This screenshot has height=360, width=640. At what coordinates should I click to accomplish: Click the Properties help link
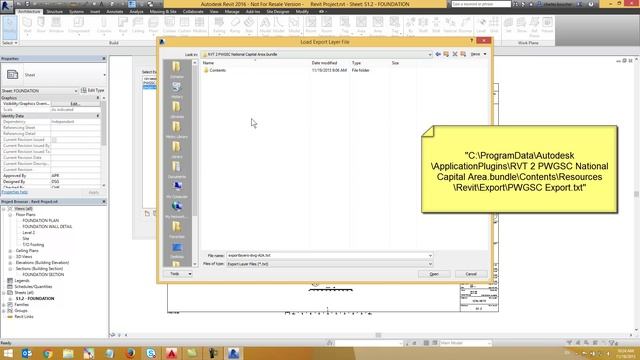(15, 192)
